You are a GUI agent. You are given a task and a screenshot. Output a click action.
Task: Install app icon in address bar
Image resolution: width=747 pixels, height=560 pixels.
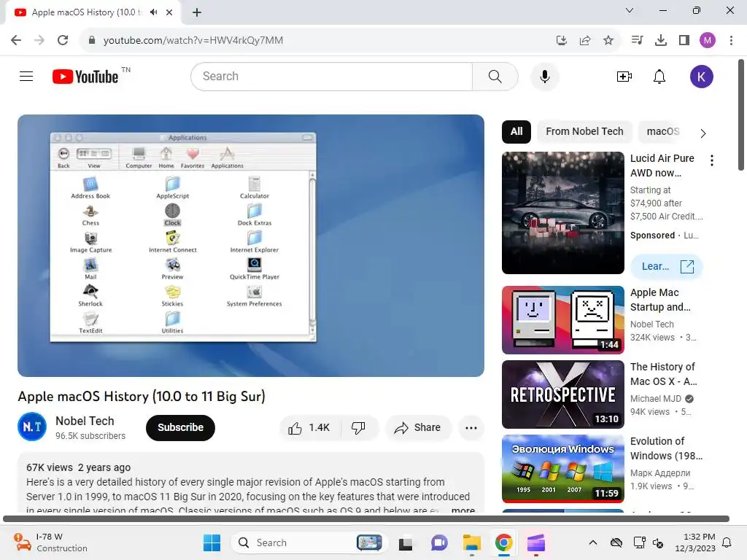[562, 41]
